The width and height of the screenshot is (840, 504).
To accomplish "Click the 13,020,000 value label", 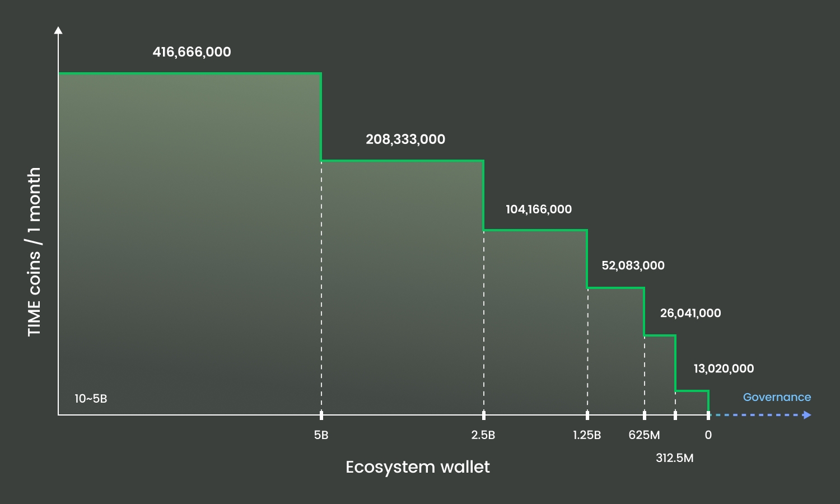I will [724, 368].
